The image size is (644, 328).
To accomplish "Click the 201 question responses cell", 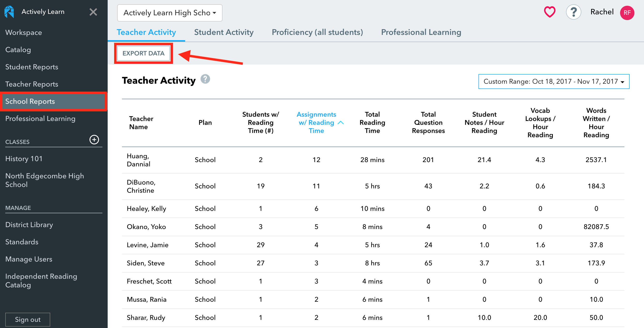I will [428, 160].
